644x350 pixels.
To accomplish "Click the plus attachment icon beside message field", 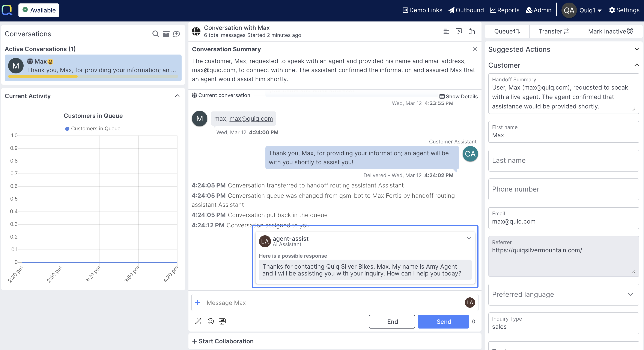I will point(197,302).
